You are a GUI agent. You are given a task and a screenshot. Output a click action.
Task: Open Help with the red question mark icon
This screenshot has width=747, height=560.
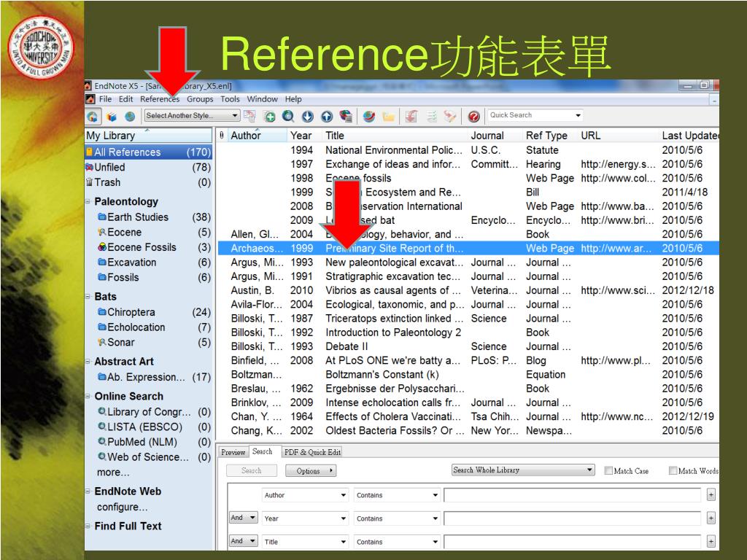473,116
